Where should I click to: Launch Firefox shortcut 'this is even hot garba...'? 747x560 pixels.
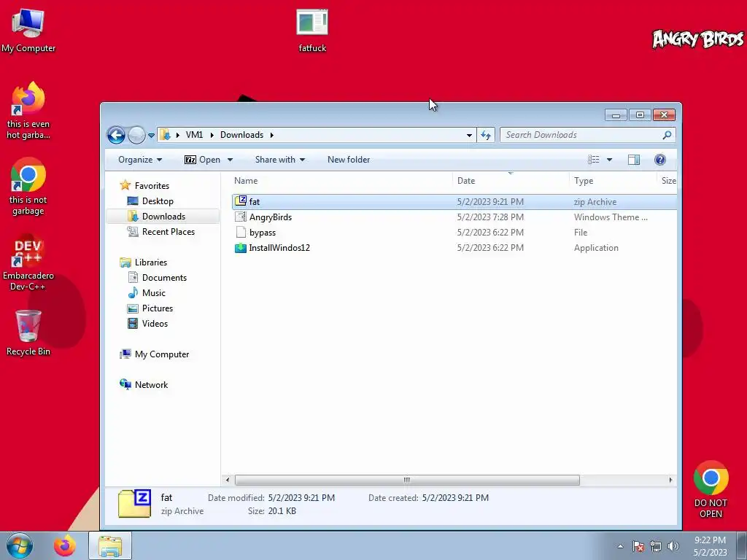pyautogui.click(x=28, y=111)
